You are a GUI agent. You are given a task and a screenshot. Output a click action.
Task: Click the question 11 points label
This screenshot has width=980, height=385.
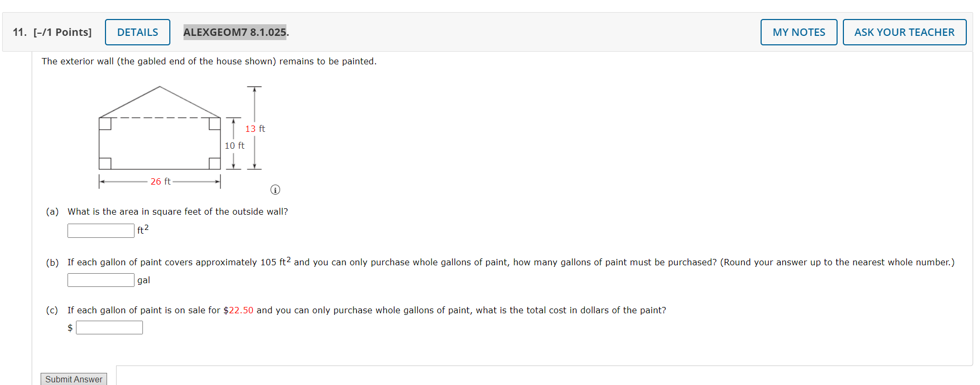click(x=52, y=32)
